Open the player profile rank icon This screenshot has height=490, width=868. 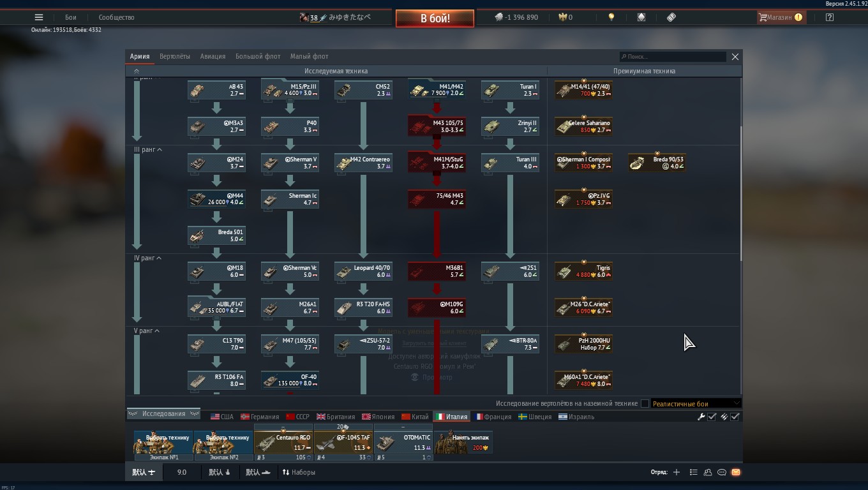304,18
